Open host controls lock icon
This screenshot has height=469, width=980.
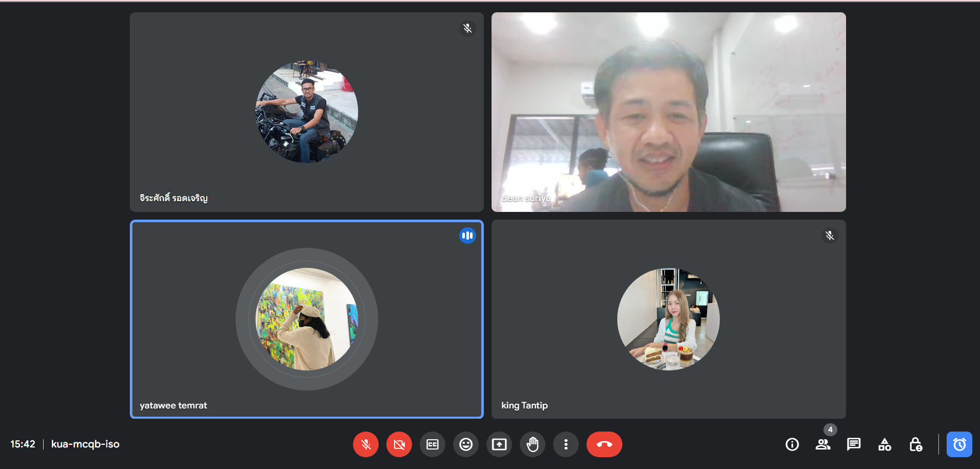tap(915, 444)
